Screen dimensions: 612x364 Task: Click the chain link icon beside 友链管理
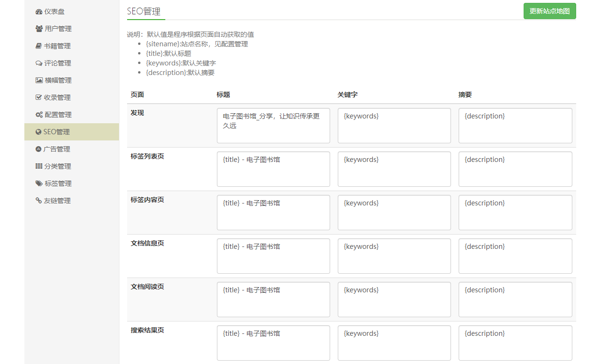click(39, 201)
